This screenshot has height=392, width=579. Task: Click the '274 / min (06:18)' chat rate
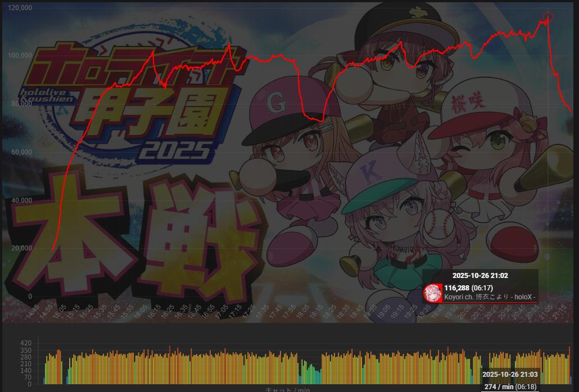click(x=510, y=386)
